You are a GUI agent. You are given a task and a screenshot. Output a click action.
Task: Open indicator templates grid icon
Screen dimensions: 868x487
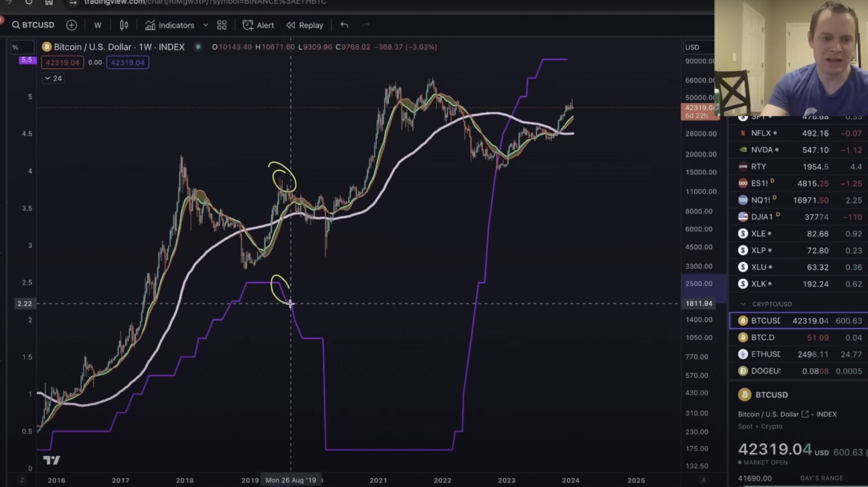222,25
